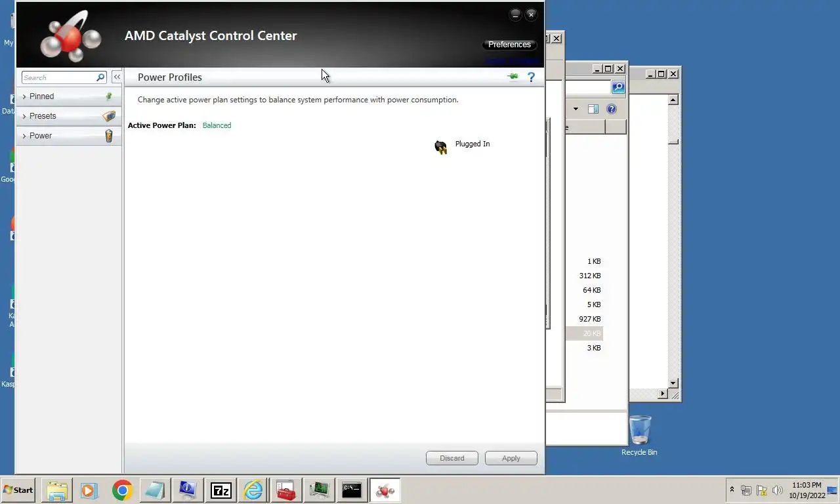This screenshot has height=504, width=840.
Task: Maximize the rightmost background window
Action: (x=661, y=73)
